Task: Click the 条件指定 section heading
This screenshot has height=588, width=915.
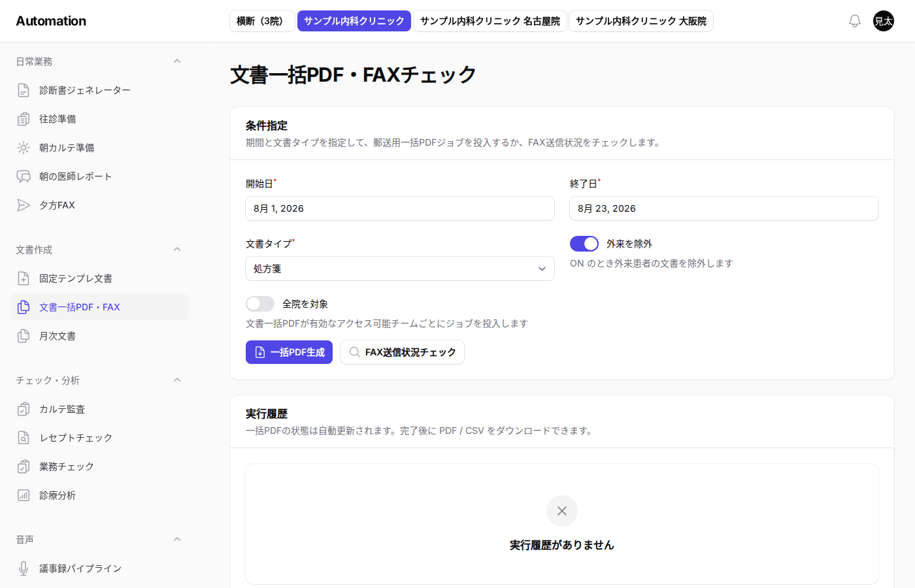Action: tap(267, 125)
